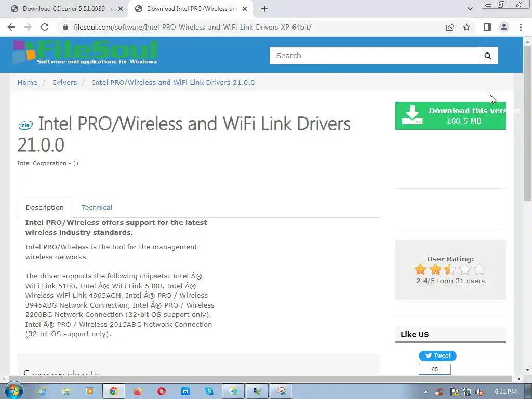This screenshot has height=399, width=532.
Task: Click the forward navigation arrow
Action: click(x=28, y=27)
